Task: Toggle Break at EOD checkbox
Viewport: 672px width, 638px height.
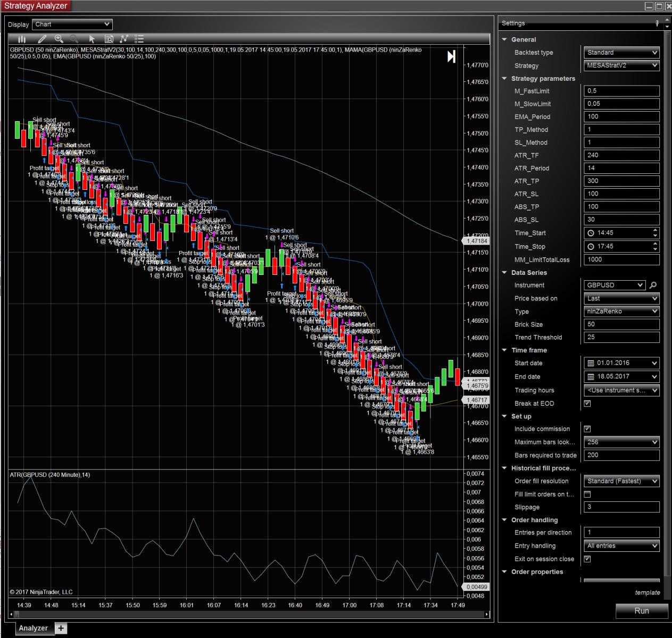Action: [x=587, y=403]
